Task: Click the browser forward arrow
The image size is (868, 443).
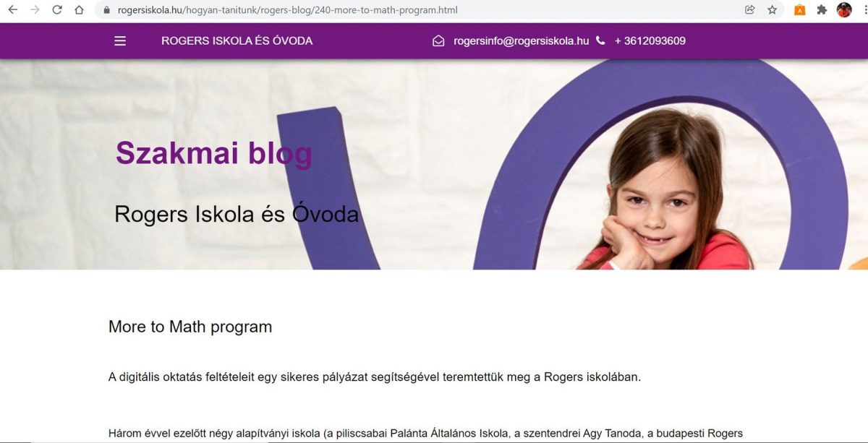Action: coord(35,10)
